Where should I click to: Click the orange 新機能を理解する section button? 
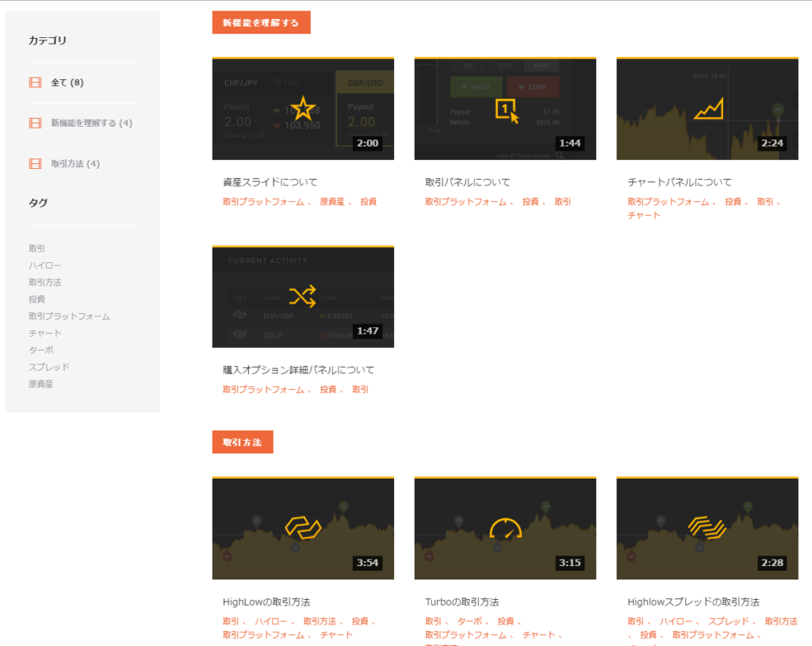tap(261, 23)
